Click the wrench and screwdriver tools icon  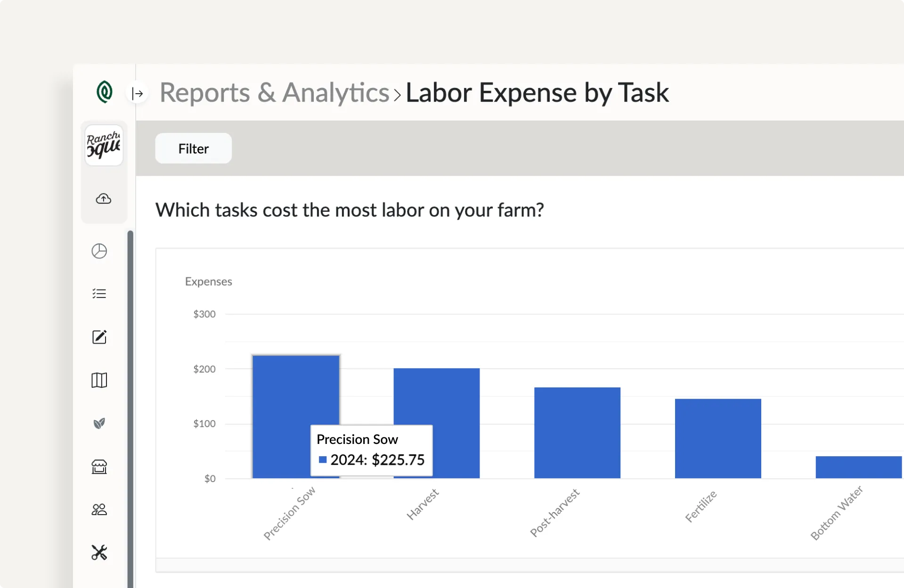99,552
